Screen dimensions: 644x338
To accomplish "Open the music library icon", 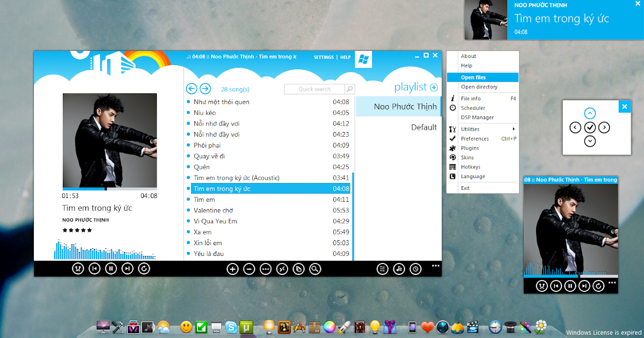I will (399, 269).
